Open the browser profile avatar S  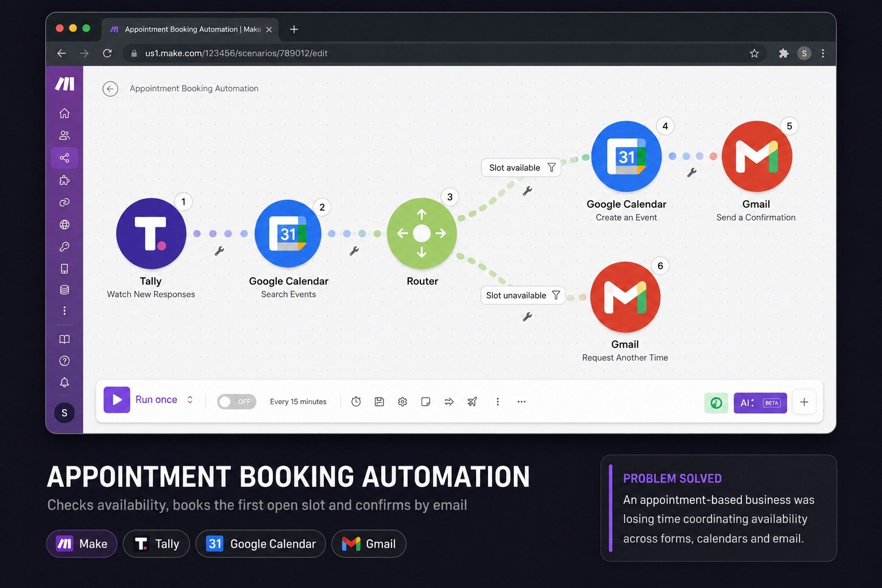(x=804, y=53)
